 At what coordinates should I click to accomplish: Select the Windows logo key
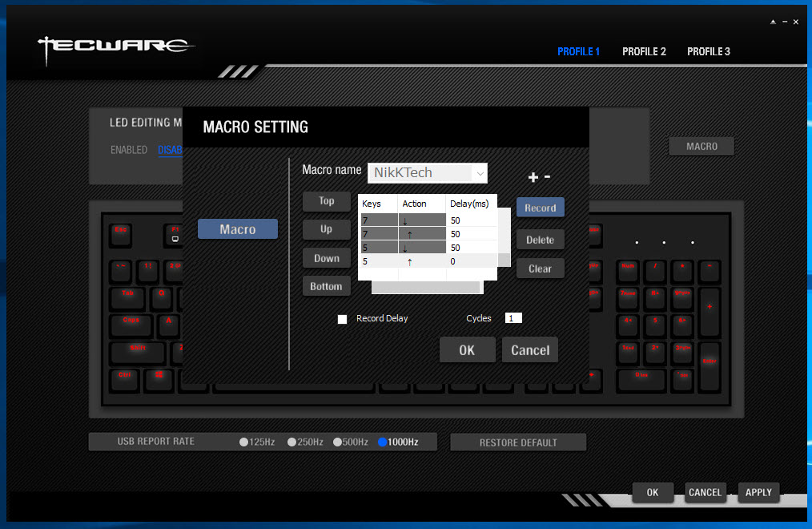159,380
